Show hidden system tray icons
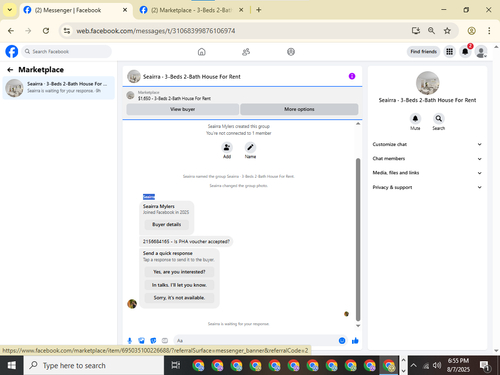Viewport: 500px width, 375px height. click(x=414, y=365)
